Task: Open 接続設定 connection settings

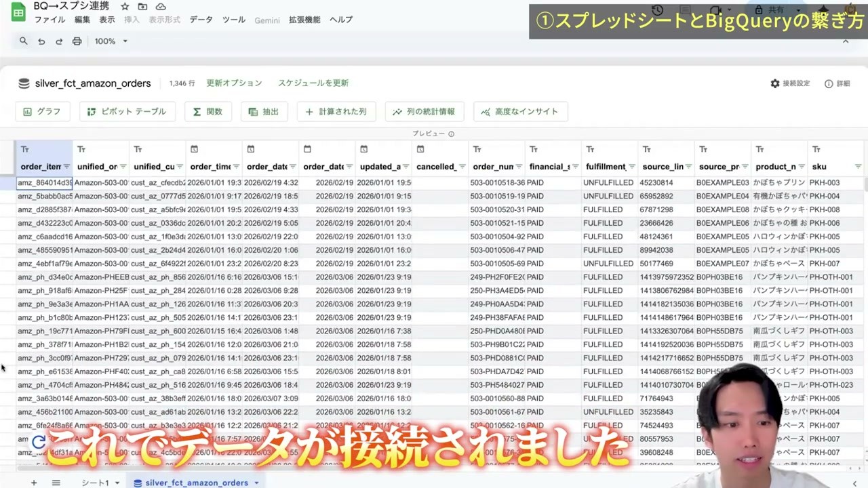Action: point(790,83)
